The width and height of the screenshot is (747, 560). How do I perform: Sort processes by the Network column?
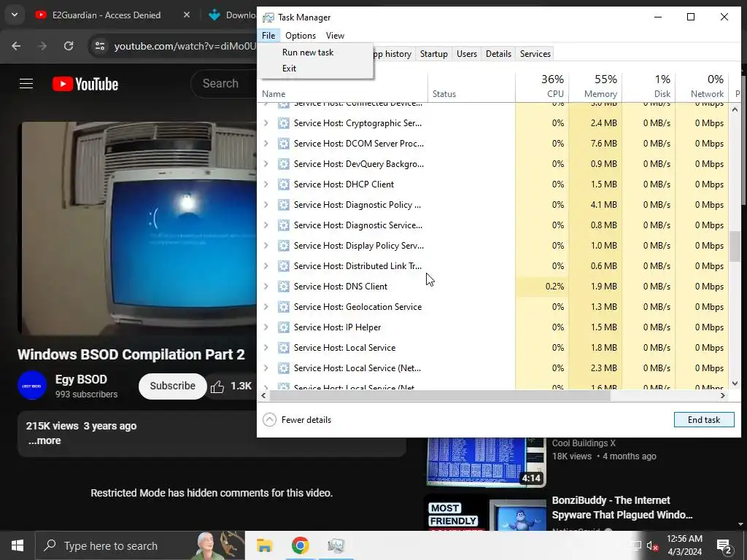(x=703, y=86)
